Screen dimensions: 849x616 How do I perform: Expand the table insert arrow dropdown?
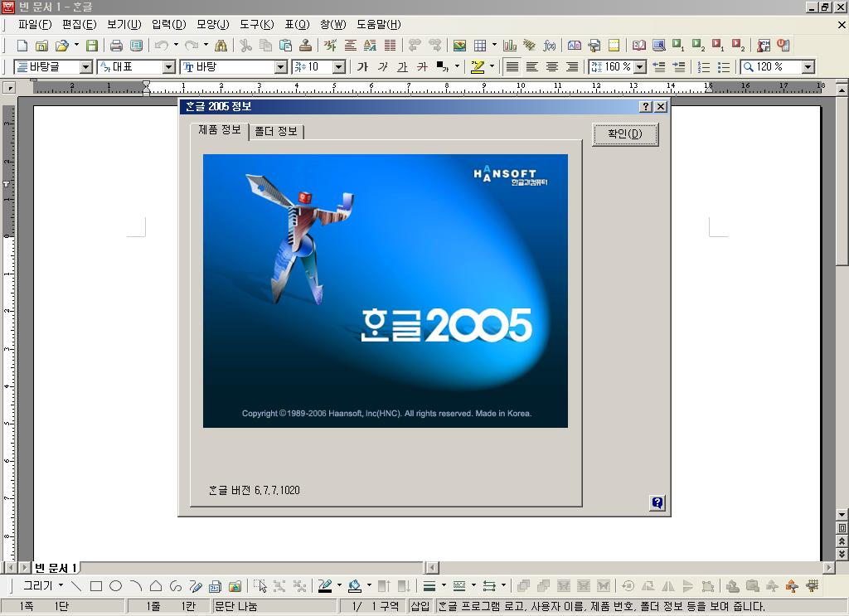(x=494, y=45)
